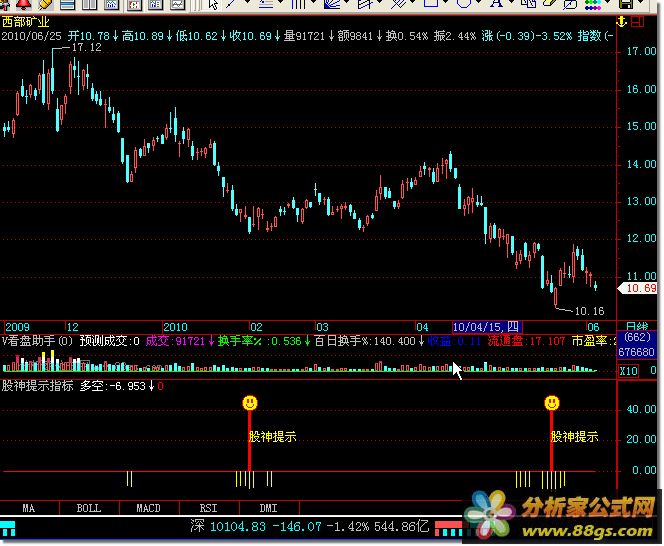Open the 日线 period selector
Viewport: 664px width, 546px height.
coord(637,327)
